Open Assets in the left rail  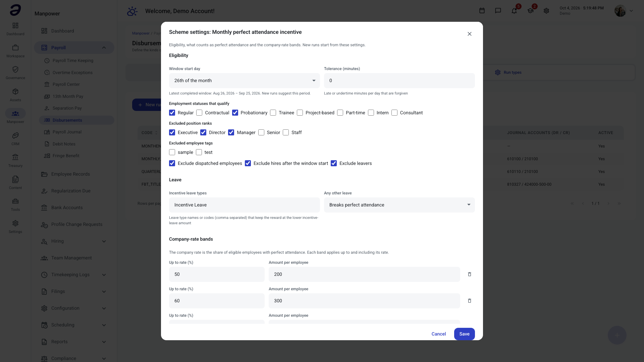tap(15, 95)
